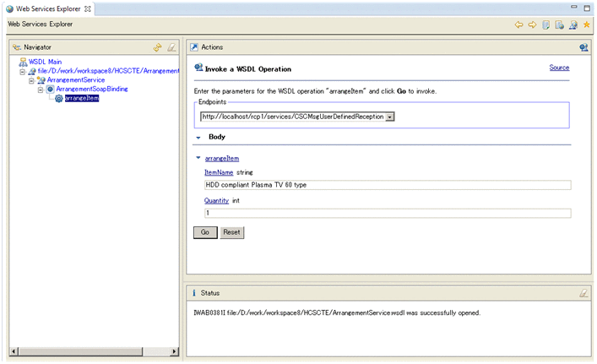Select WSDL Main in the Navigator
Screen dimensions: 597x364
pyautogui.click(x=39, y=62)
